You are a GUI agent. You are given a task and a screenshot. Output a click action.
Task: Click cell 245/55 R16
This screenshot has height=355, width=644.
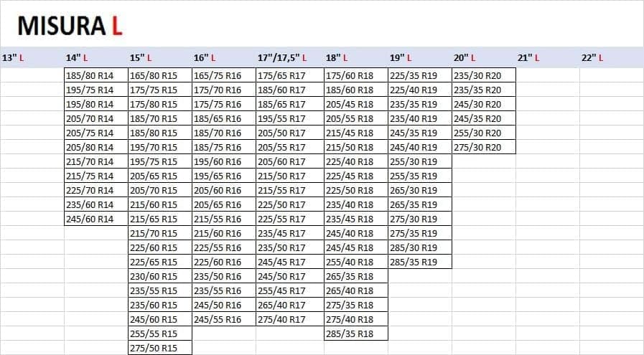click(x=224, y=319)
